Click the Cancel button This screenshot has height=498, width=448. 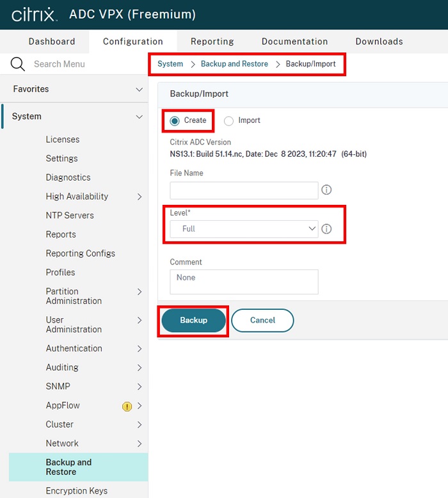(x=262, y=320)
